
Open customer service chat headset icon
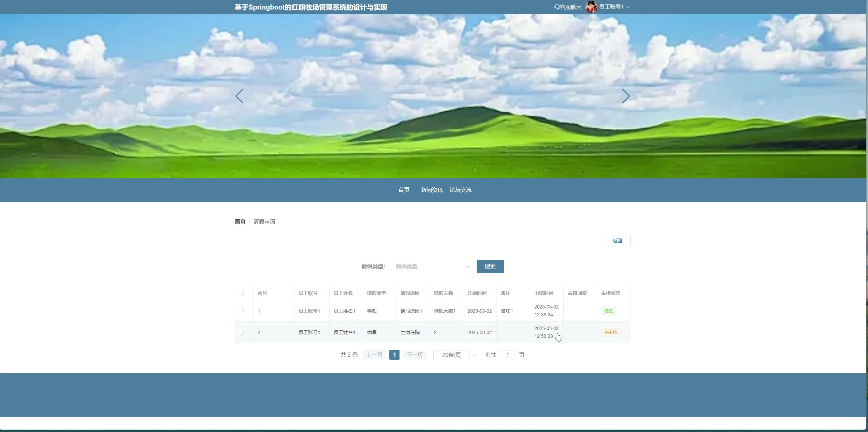click(x=557, y=7)
